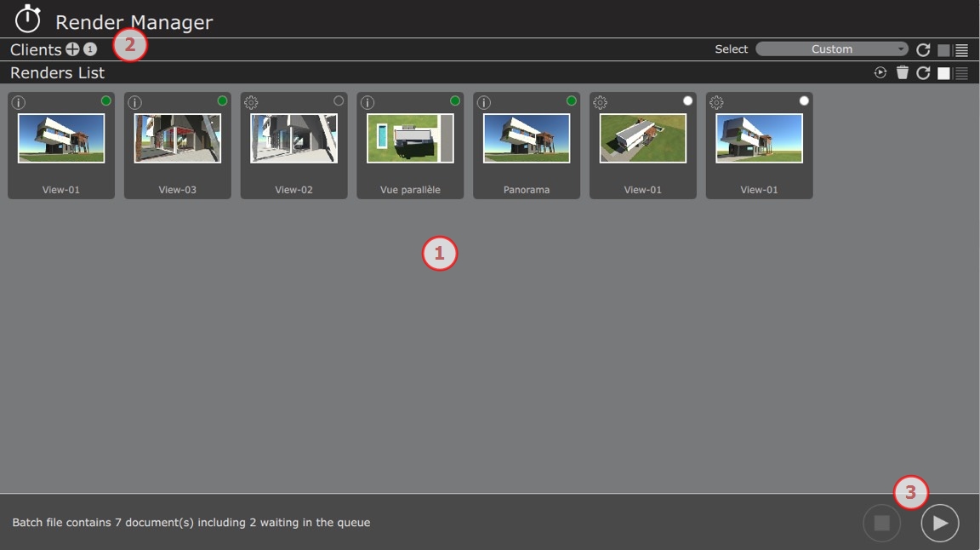Click the circular play icon in Renders List header
The width and height of the screenshot is (980, 550).
pos(880,73)
